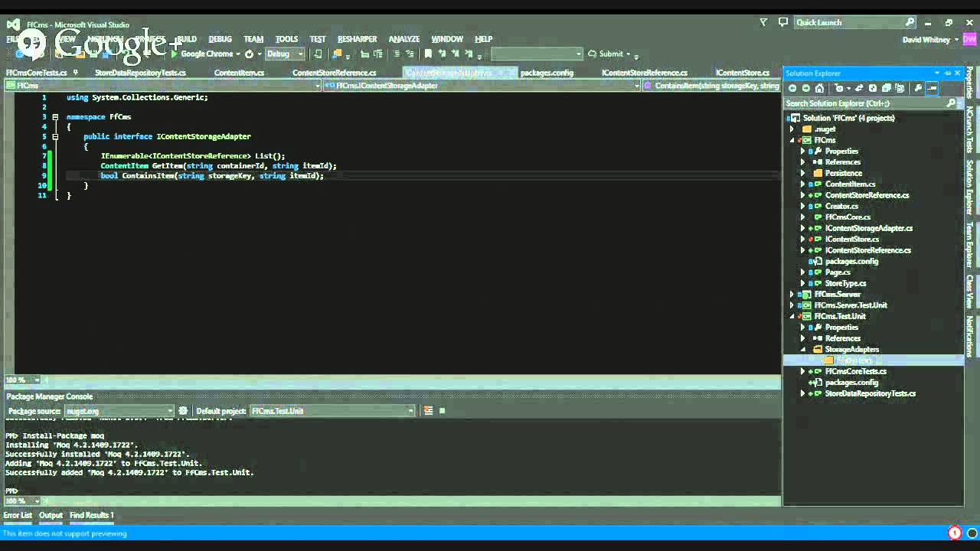Open Package Manager settings gear icon
Viewport: 980px width, 551px height.
tap(183, 411)
